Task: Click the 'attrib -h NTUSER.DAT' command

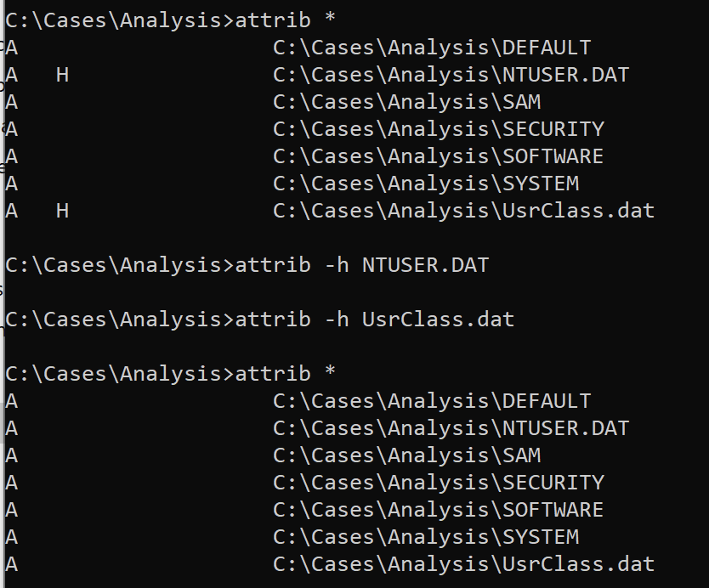Action: [x=247, y=265]
